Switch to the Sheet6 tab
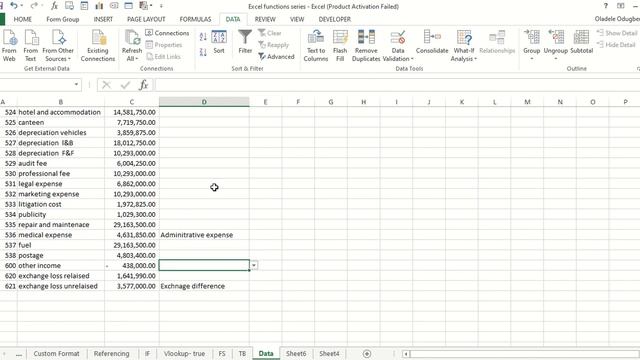This screenshot has width=640, height=360. [x=296, y=353]
